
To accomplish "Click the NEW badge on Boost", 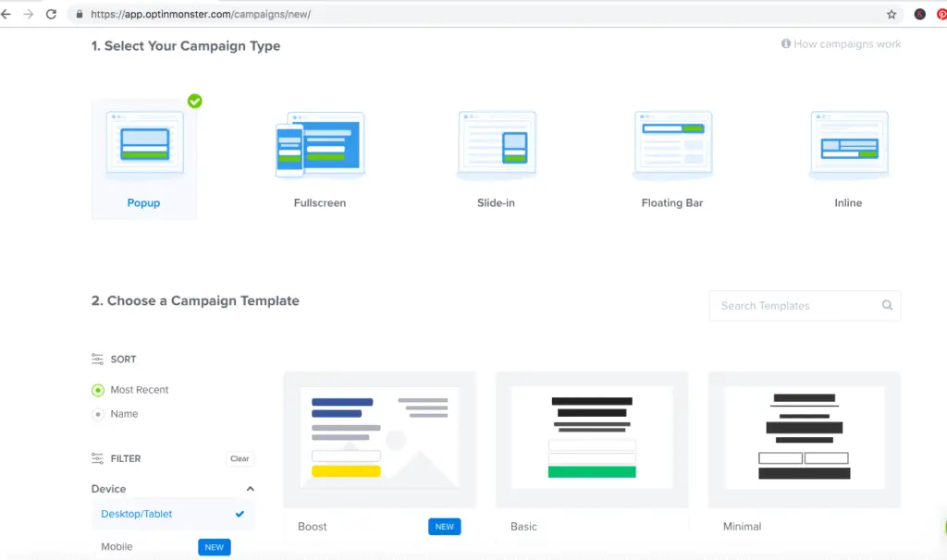I will (445, 526).
